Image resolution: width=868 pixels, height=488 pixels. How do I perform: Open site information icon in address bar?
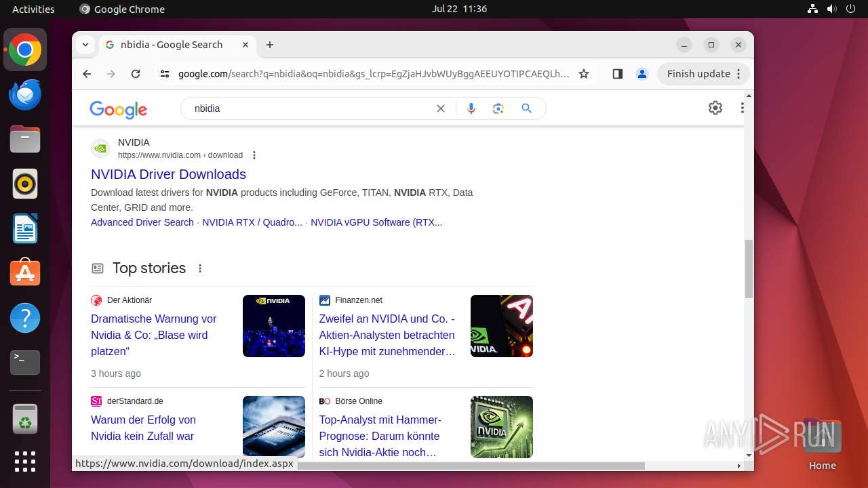(165, 74)
